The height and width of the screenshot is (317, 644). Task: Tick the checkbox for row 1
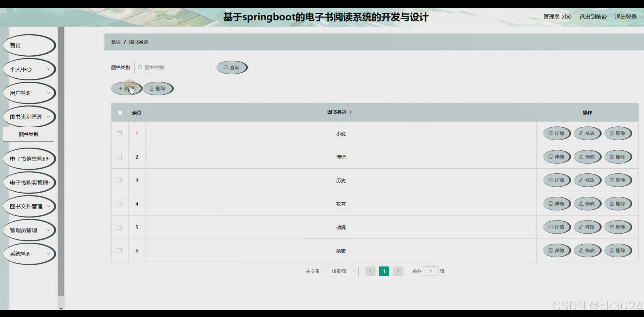(119, 134)
